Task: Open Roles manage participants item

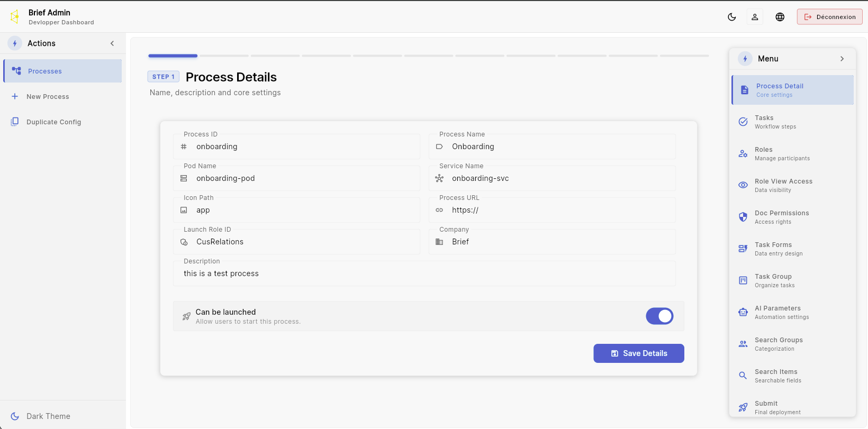Action: pos(793,153)
